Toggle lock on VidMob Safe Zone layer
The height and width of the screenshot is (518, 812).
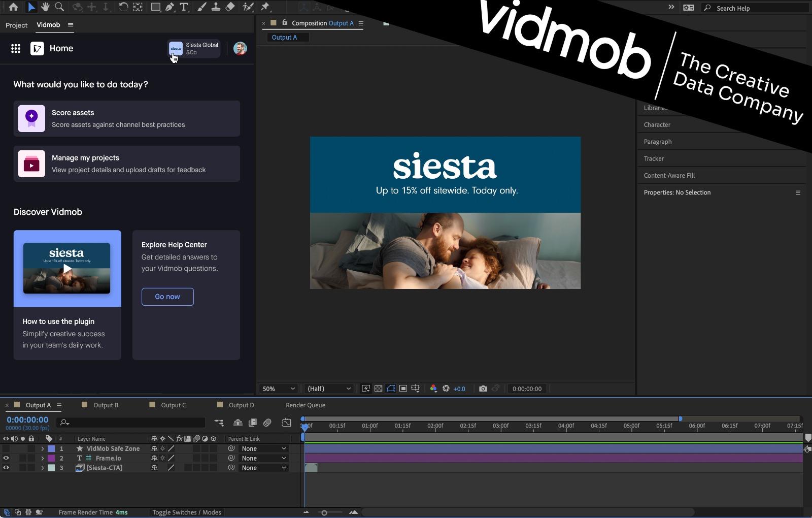pos(31,448)
